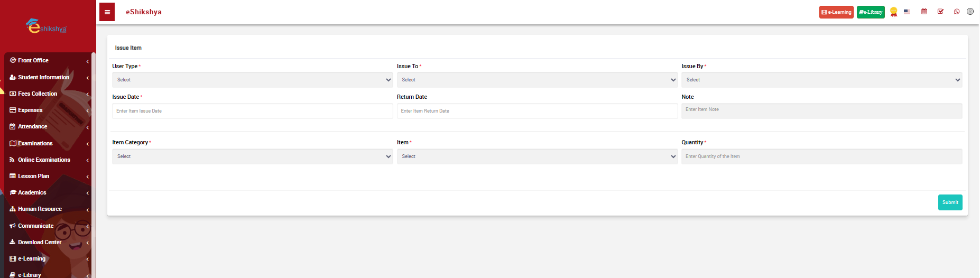Open the user profile avatar
Image resolution: width=980 pixels, height=278 pixels.
coord(970,12)
